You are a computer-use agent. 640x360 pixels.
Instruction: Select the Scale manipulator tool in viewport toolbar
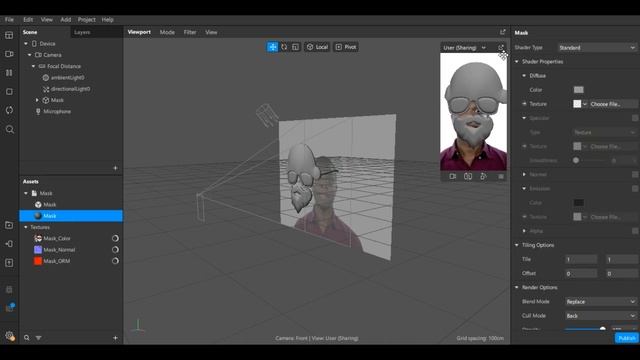tap(296, 47)
